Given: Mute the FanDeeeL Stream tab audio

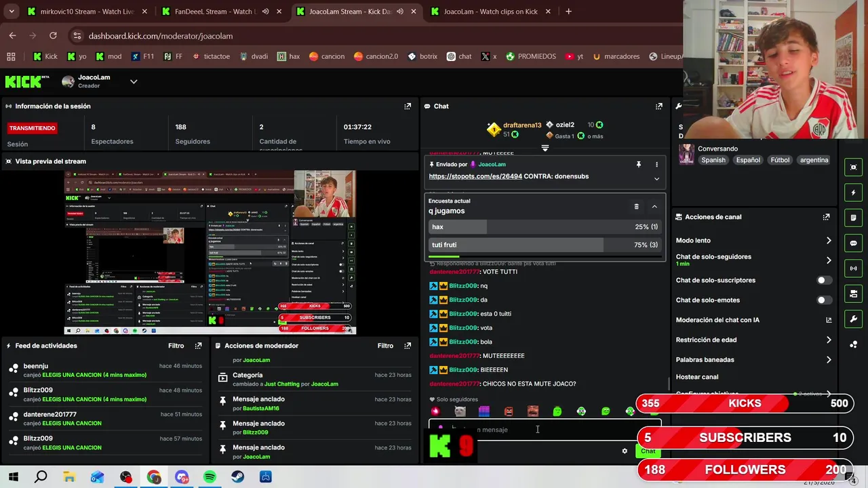Looking at the screenshot, I should (x=265, y=12).
